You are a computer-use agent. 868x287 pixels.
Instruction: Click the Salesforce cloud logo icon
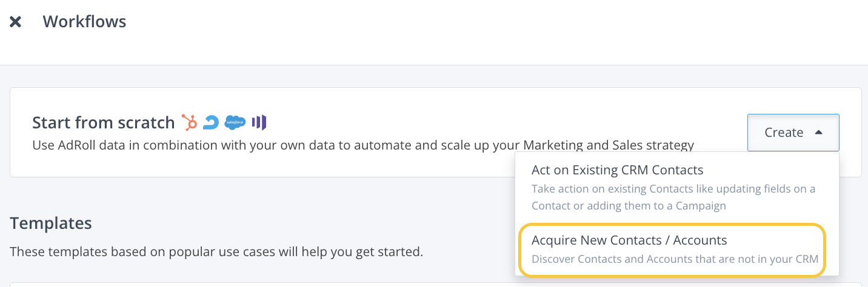[235, 122]
